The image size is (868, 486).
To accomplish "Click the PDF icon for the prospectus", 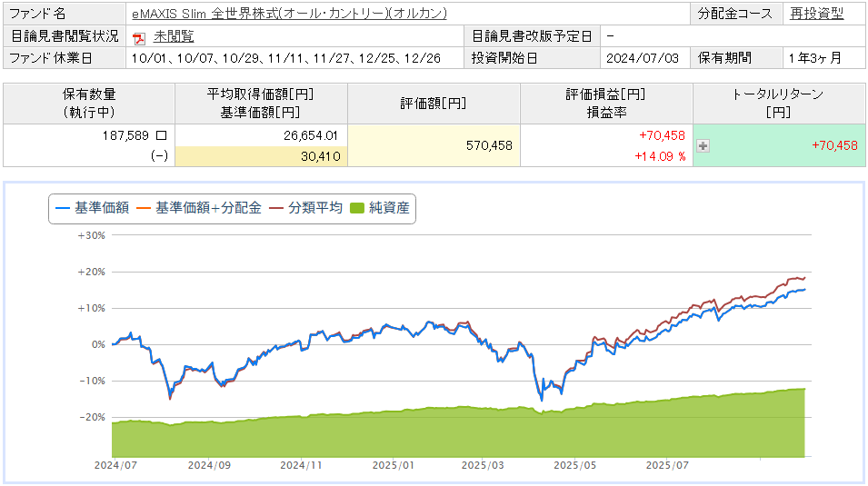I will 139,37.
